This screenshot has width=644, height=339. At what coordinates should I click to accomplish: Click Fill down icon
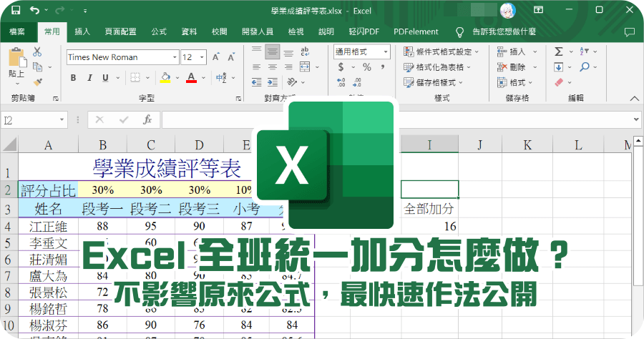(x=559, y=67)
